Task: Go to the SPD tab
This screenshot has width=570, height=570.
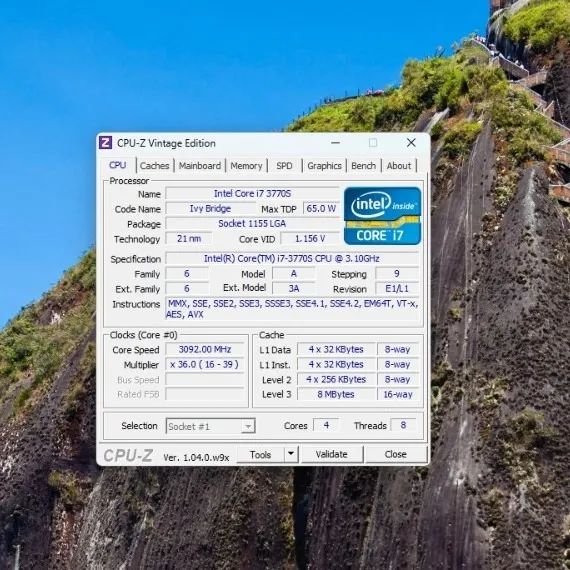Action: click(x=284, y=166)
